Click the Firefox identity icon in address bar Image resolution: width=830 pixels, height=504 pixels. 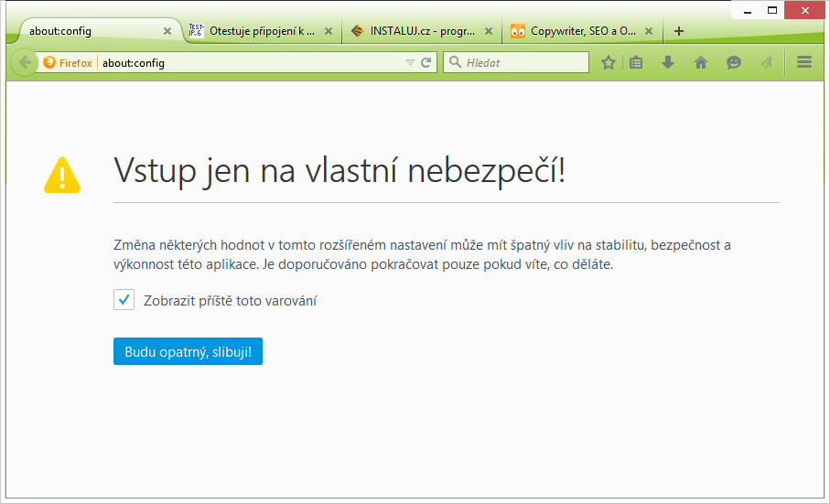pos(49,62)
